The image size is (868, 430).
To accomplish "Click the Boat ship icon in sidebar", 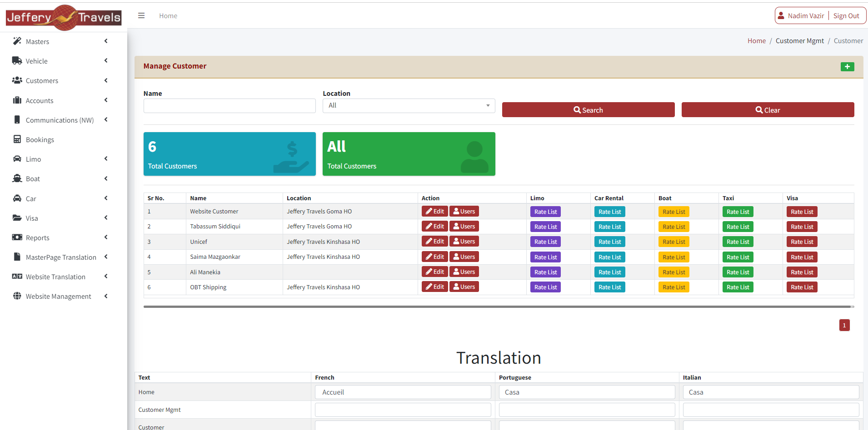I will (17, 178).
